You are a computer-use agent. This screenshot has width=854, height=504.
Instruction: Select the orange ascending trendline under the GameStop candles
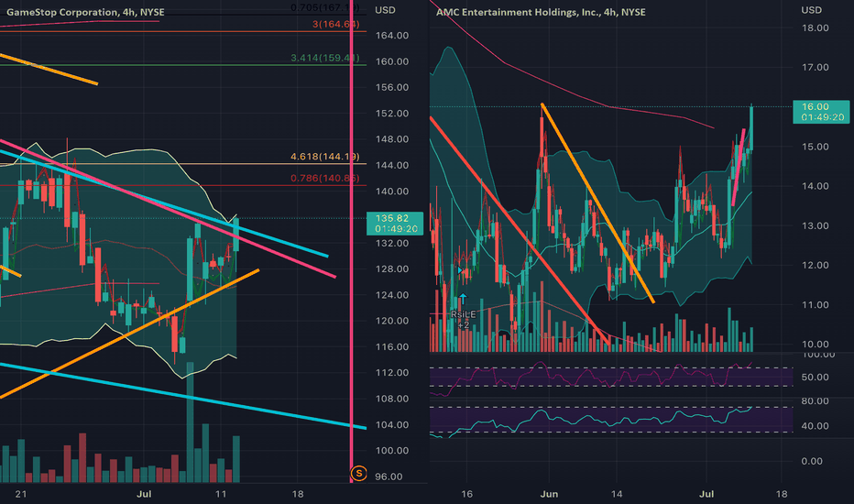[x=129, y=333]
